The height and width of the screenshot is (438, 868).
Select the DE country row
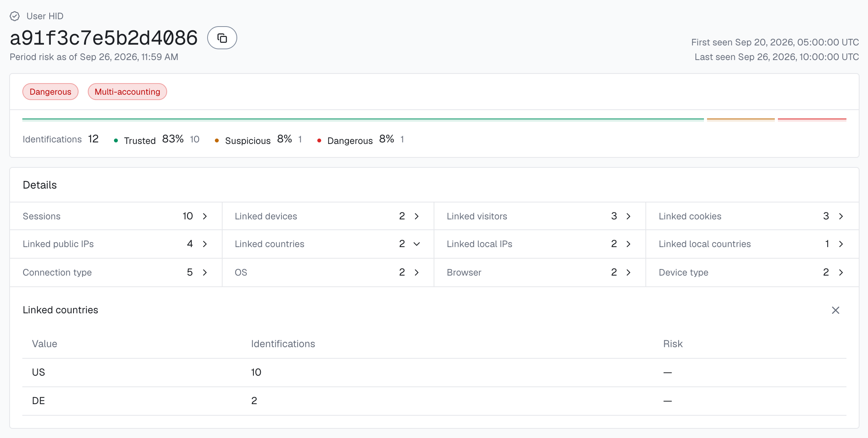click(x=434, y=401)
